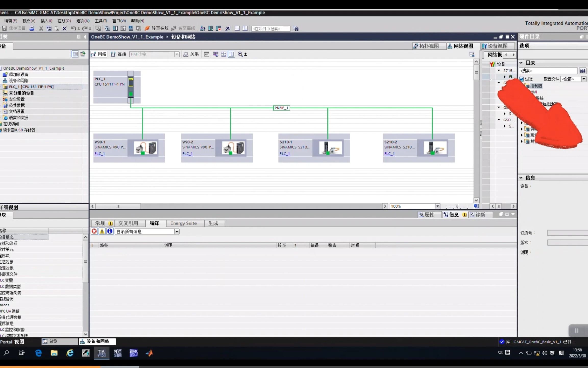Click the Save project icon
Screen dimensions: 588x368
pos(4,28)
